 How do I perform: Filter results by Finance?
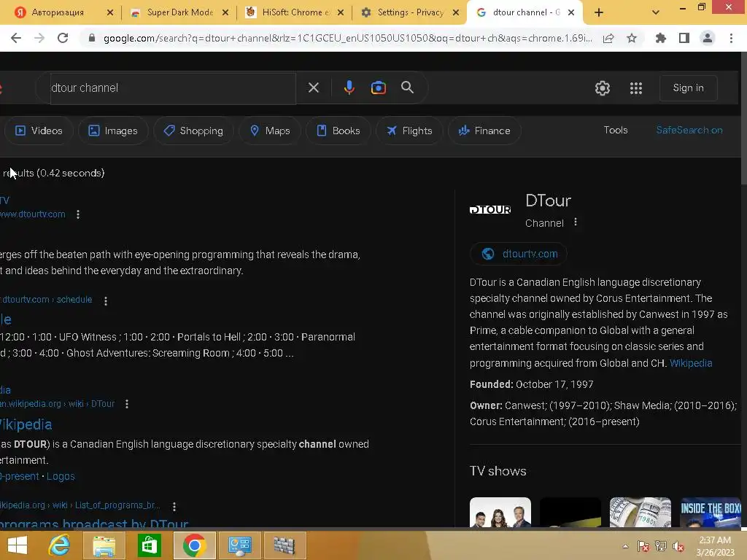(x=484, y=131)
